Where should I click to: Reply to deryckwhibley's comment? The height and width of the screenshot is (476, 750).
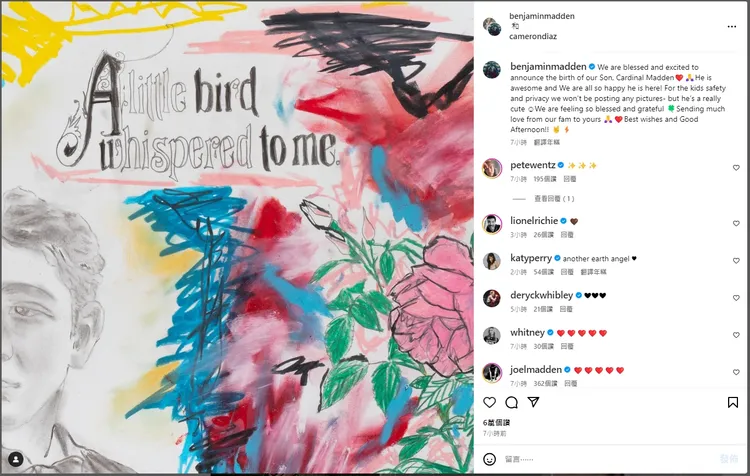pos(566,309)
